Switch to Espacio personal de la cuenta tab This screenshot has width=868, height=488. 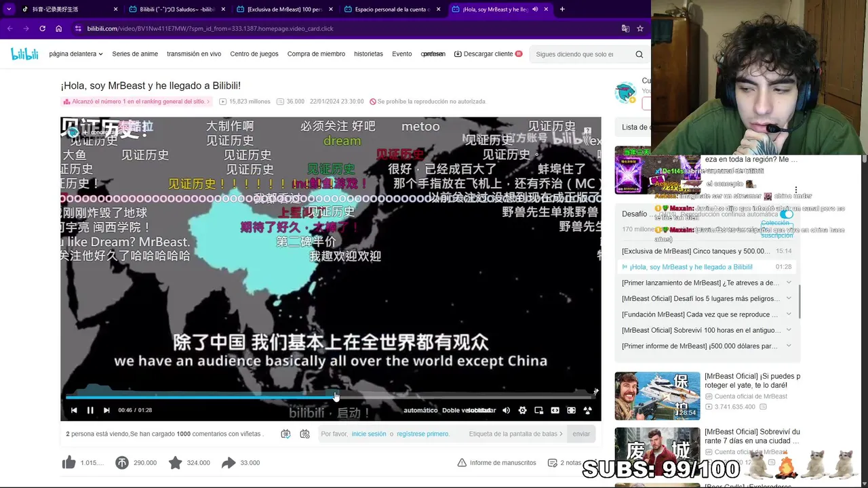click(391, 9)
